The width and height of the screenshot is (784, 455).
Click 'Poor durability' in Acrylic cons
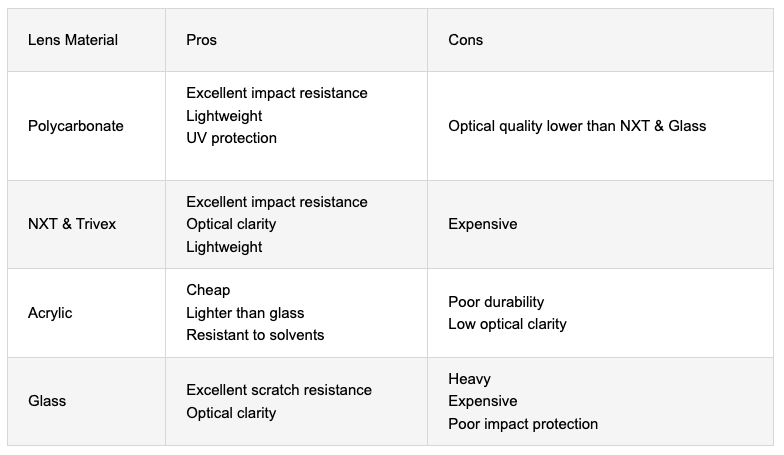pos(496,302)
